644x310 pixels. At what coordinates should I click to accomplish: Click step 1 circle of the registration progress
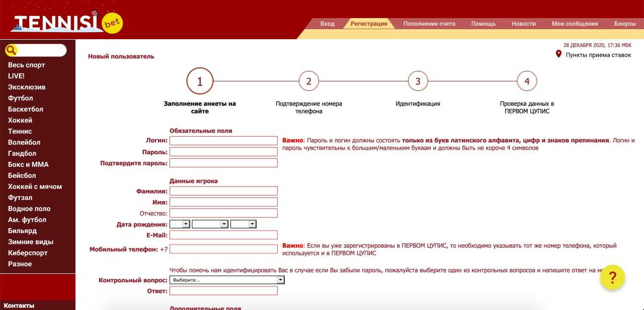pos(200,81)
